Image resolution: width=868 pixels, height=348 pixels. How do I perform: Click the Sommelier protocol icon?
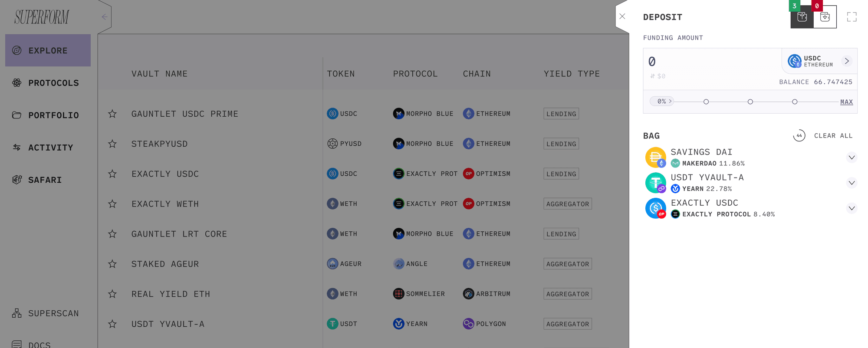coord(398,294)
